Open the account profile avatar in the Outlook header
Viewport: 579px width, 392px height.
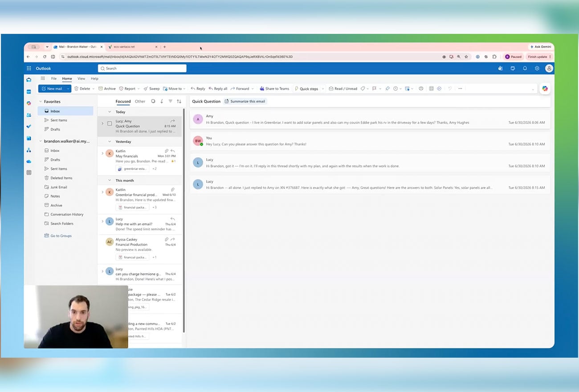pos(549,68)
